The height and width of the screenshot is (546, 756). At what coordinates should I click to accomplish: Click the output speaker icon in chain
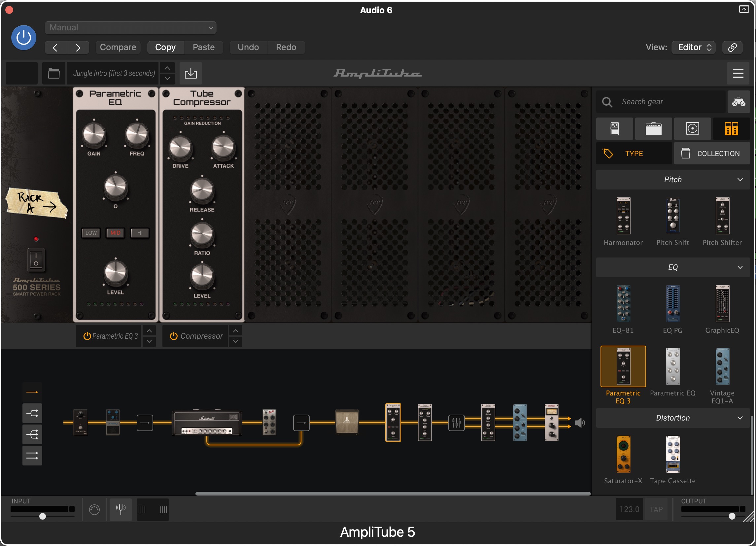tap(580, 423)
